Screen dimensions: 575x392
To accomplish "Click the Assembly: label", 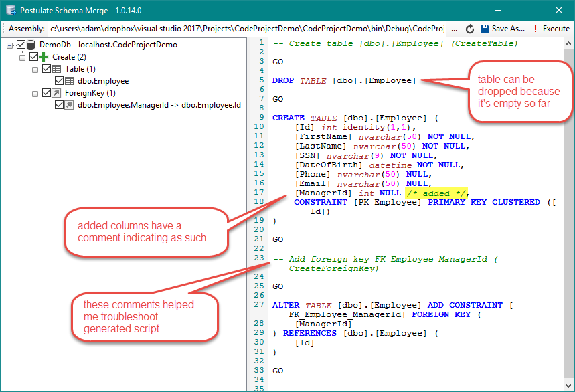I will pos(26,29).
